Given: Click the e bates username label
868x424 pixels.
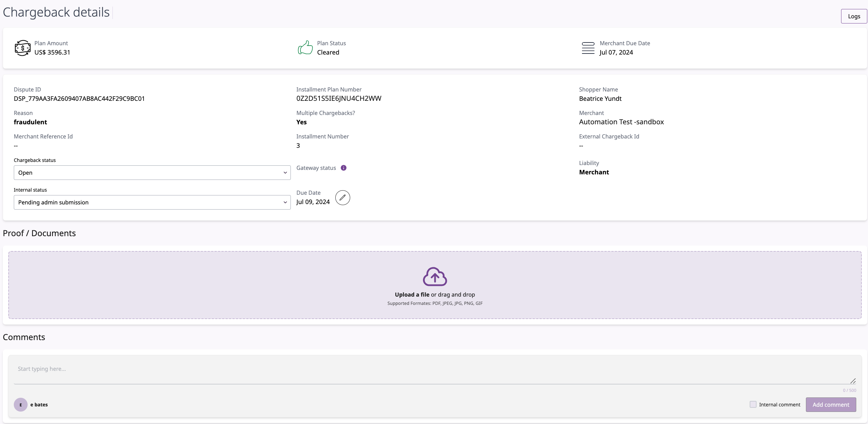Looking at the screenshot, I should coord(39,405).
